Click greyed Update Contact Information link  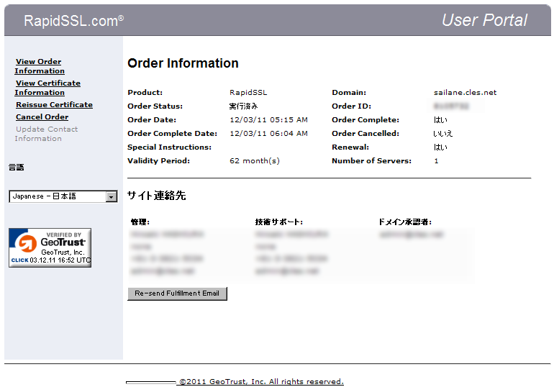pos(47,134)
